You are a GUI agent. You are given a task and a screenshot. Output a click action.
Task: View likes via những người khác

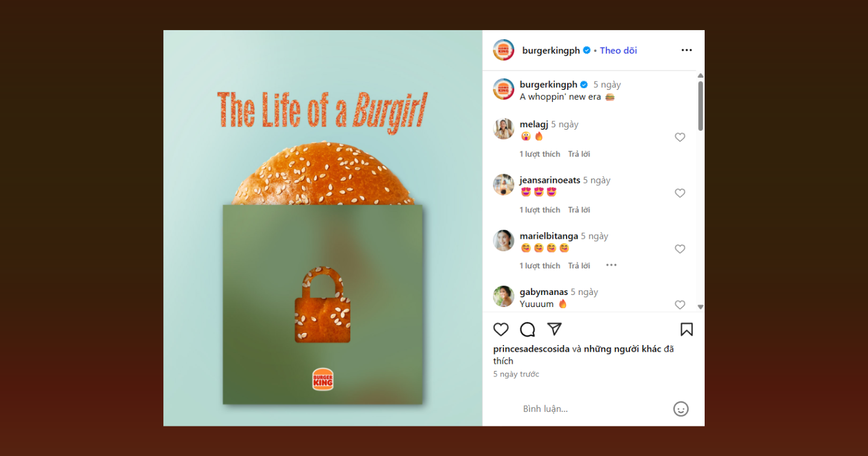pos(623,349)
